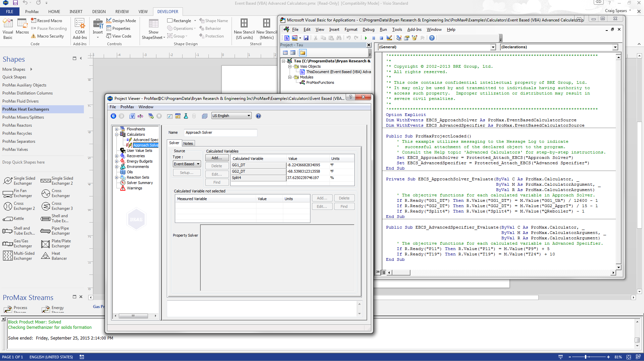Viewport: 644px width, 361px height.
Task: Toggle VBA Design Mode ruler icon
Action: pos(389,38)
